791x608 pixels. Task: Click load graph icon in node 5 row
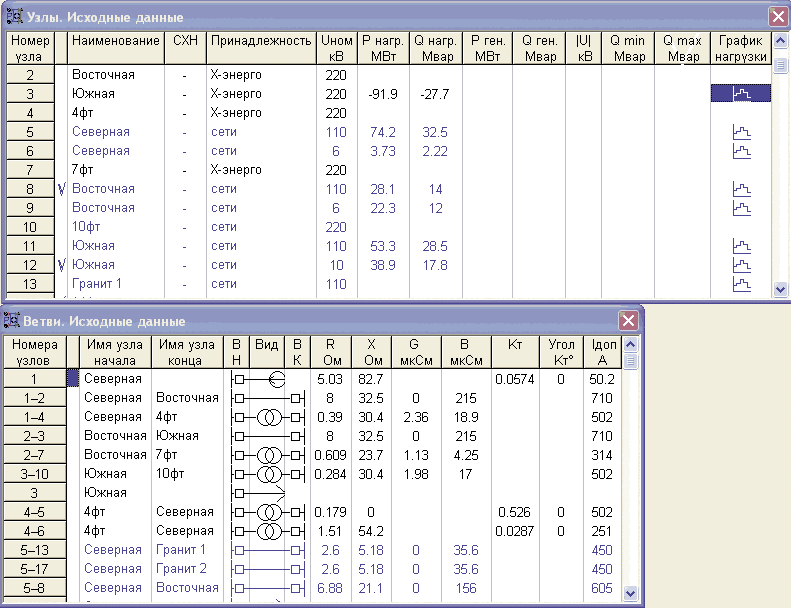[x=741, y=132]
